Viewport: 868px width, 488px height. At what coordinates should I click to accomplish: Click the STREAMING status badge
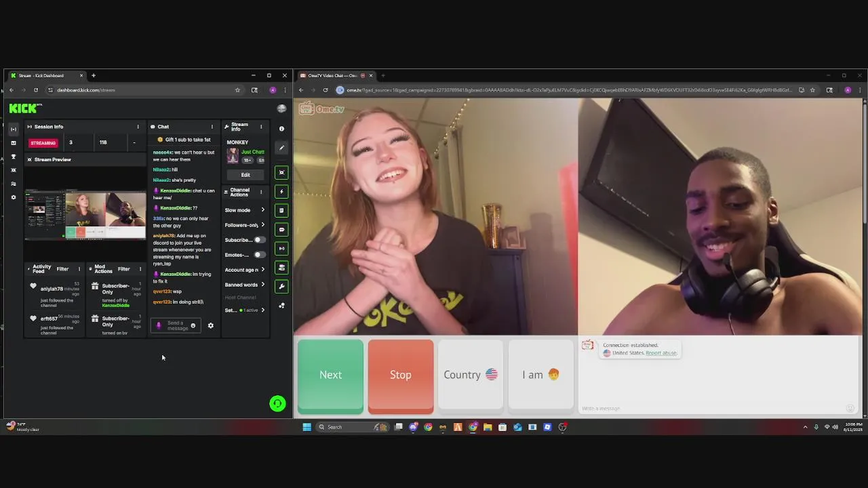(43, 143)
